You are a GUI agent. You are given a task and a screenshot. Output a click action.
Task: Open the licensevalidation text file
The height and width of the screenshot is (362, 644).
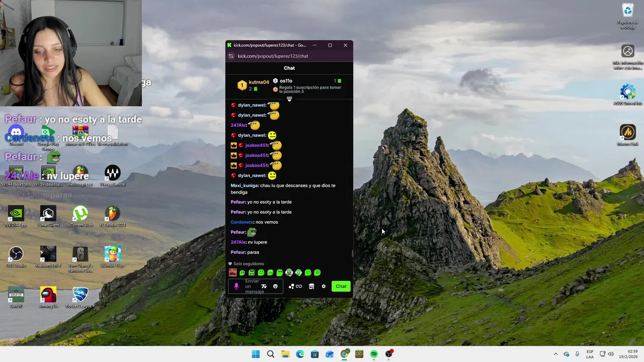113,135
